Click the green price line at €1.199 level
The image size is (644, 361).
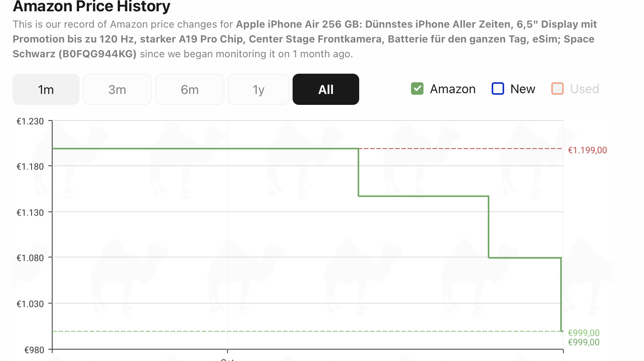(x=205, y=149)
